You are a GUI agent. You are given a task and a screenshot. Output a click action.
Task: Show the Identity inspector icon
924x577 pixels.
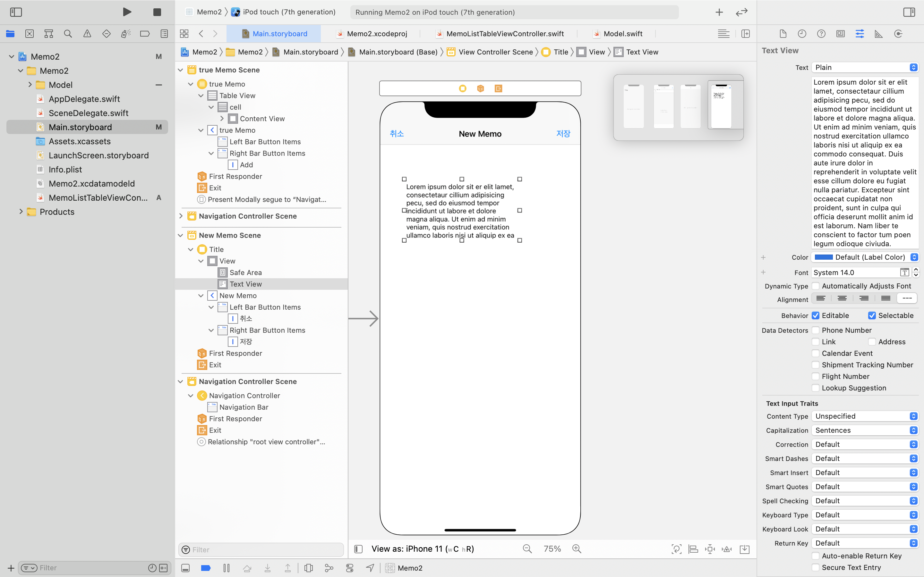[x=840, y=34]
